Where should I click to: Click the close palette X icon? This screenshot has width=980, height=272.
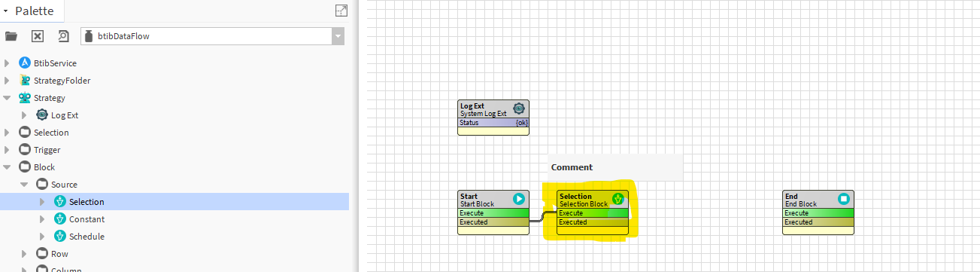tap(38, 36)
